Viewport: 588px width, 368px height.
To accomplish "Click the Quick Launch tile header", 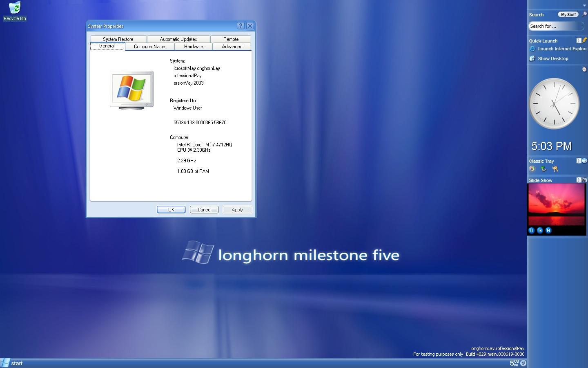I will pos(543,41).
